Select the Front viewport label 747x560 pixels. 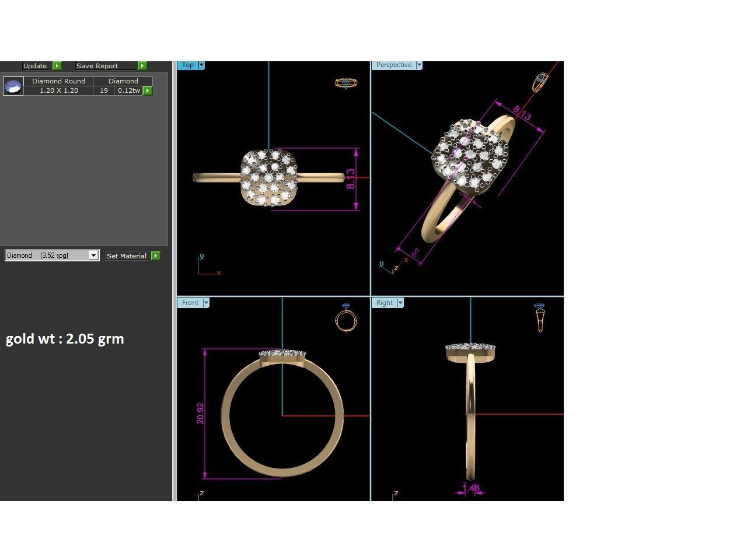[190, 303]
